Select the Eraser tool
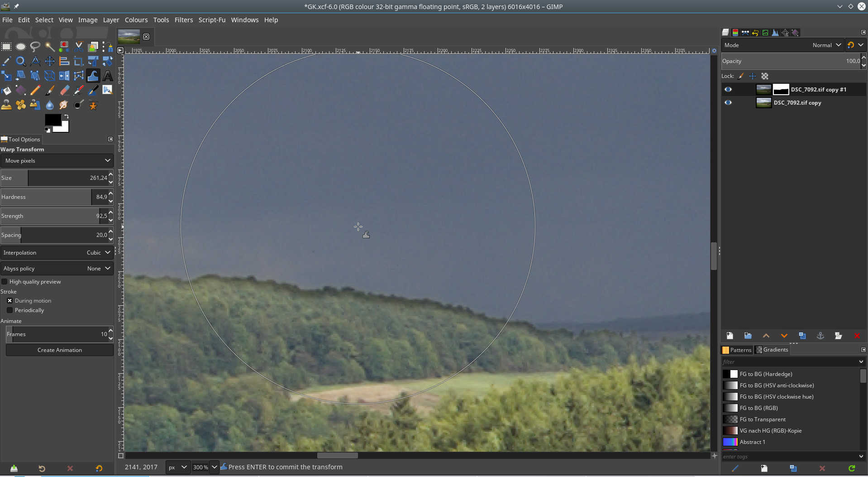This screenshot has height=477, width=868. point(64,90)
